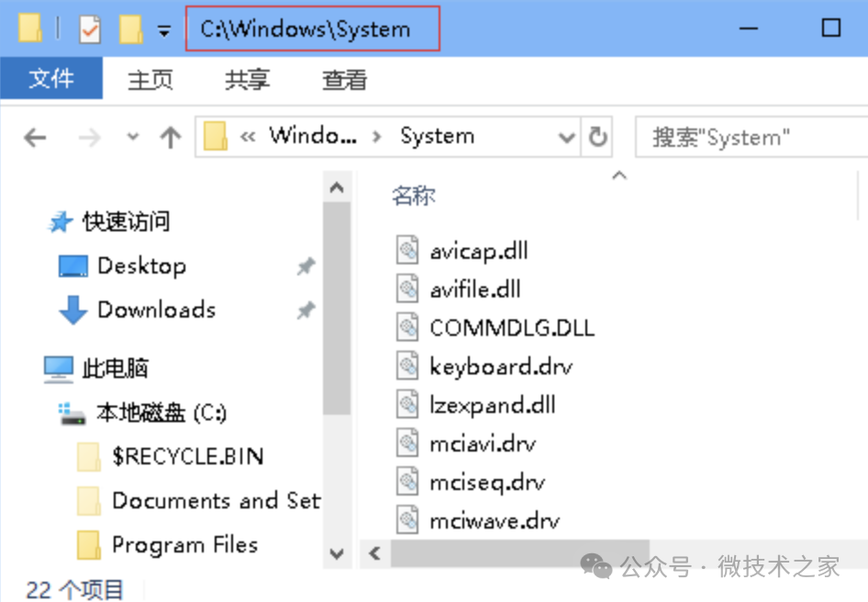
Task: Click the address bar folder icon
Action: click(x=216, y=137)
